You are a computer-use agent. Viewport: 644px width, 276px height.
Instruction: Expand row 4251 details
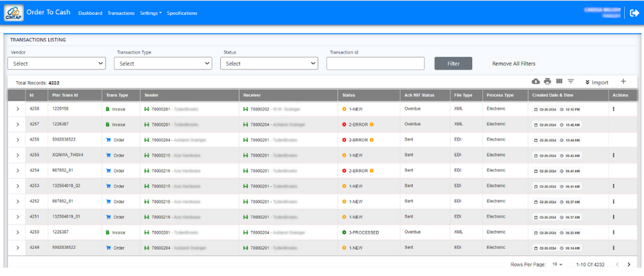[x=17, y=217]
